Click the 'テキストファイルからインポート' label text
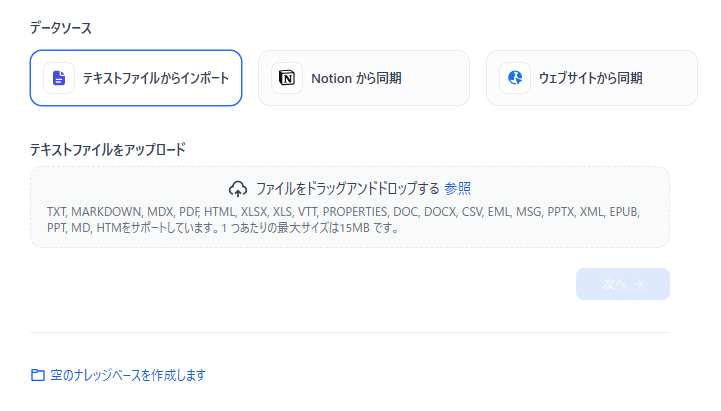Screen dimensions: 721x411 tap(156, 78)
